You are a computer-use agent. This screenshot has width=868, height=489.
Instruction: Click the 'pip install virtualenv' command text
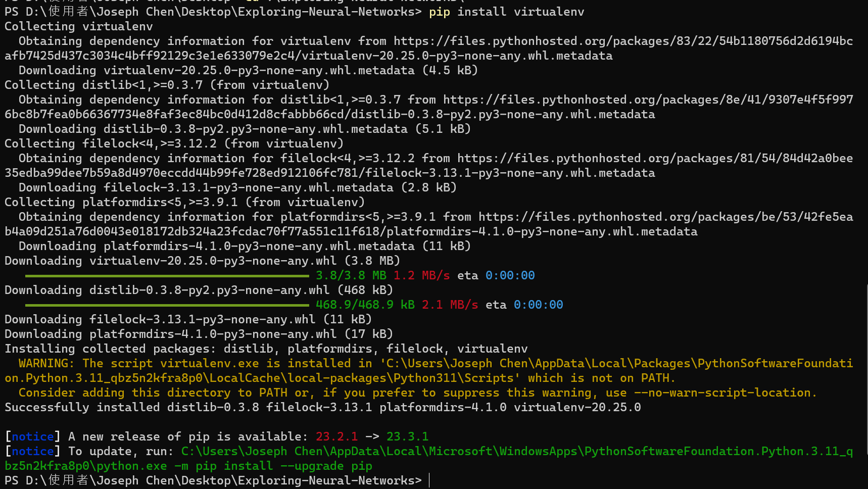click(506, 12)
